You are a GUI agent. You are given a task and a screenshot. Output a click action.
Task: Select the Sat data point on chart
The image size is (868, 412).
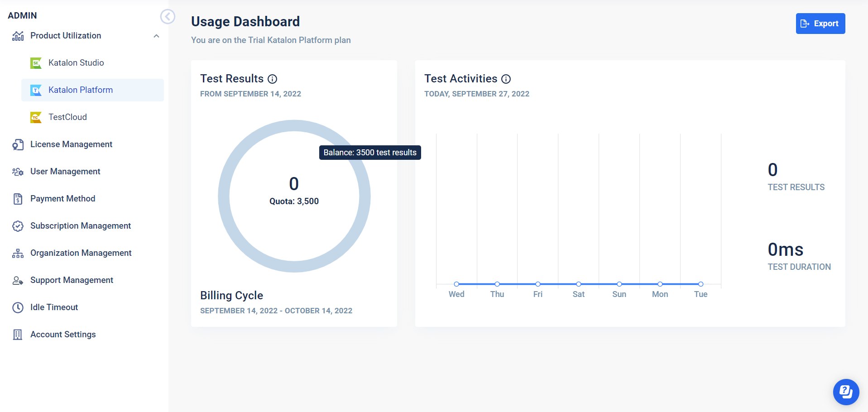tap(579, 284)
